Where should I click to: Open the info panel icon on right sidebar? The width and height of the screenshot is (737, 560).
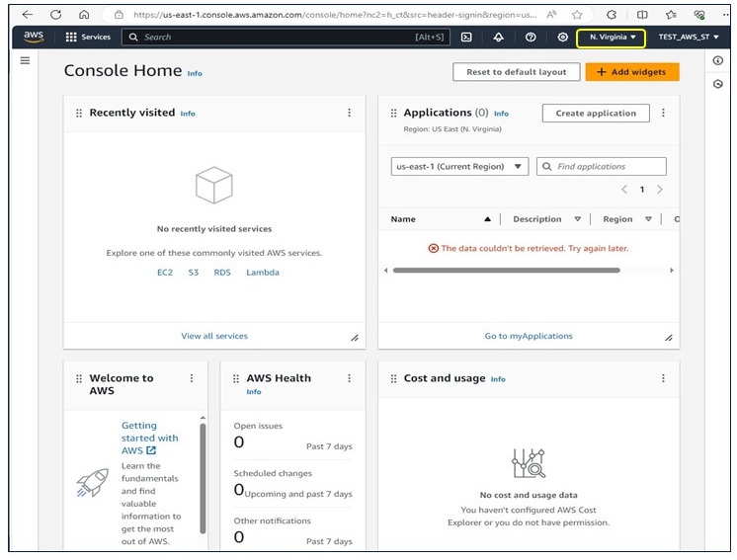click(717, 60)
